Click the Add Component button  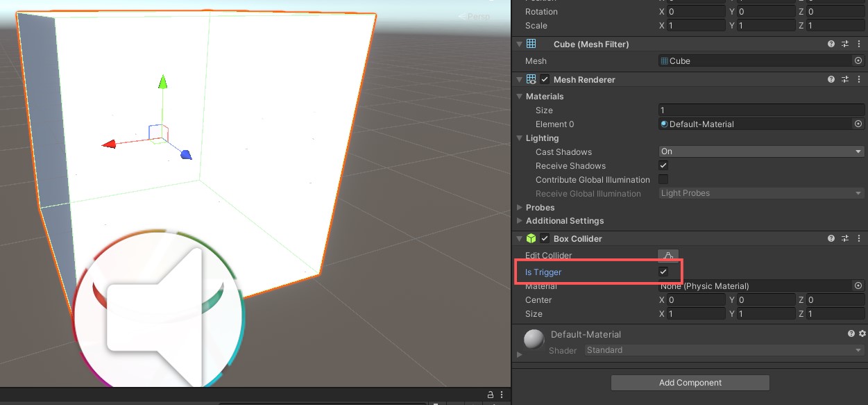(x=690, y=383)
